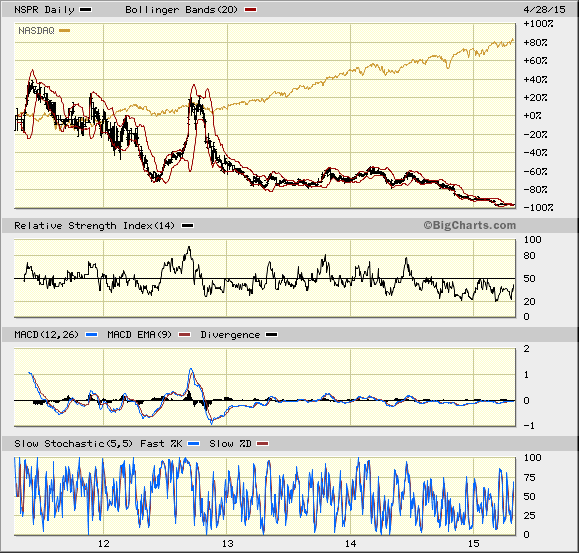Click the RSI 20 axis label
The height and width of the screenshot is (553, 579).
(x=530, y=302)
